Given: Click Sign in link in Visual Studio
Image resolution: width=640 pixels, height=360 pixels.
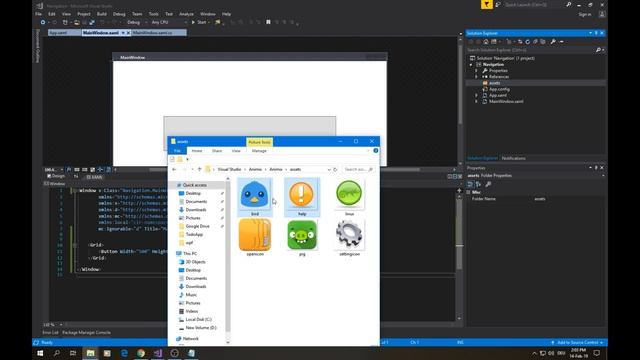Looking at the screenshot, I should (x=584, y=14).
